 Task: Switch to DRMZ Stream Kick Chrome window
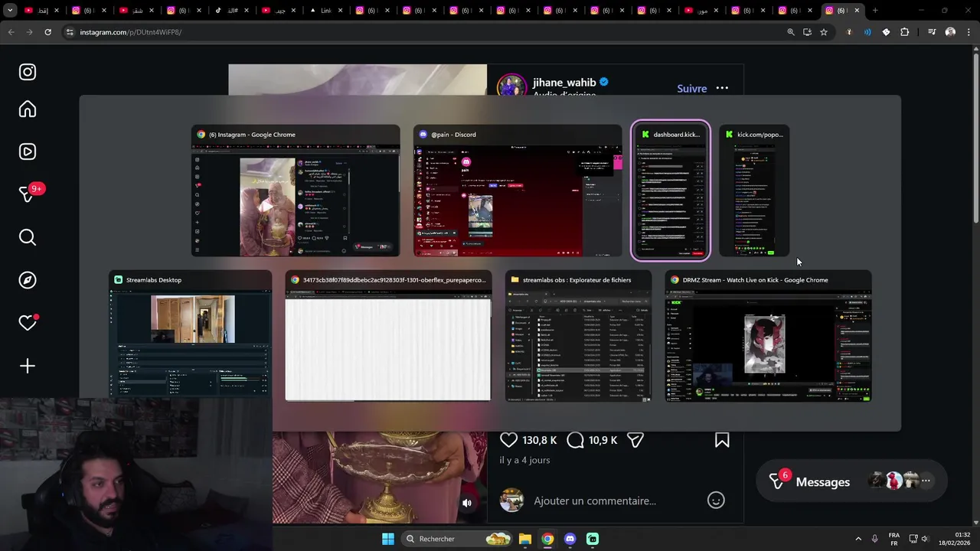[x=768, y=335]
